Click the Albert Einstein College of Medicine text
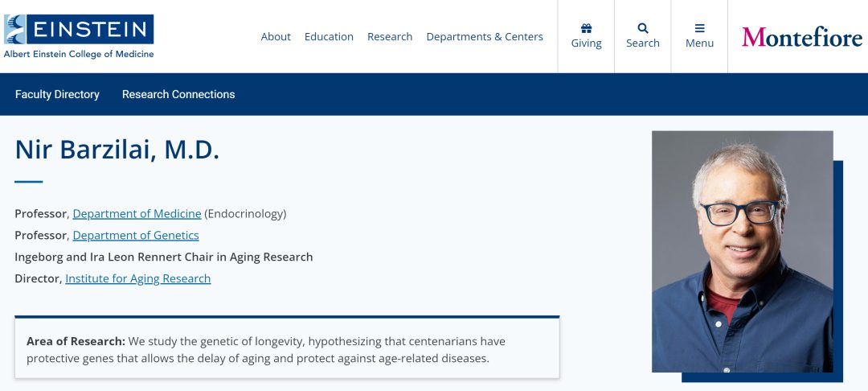 pyautogui.click(x=79, y=55)
